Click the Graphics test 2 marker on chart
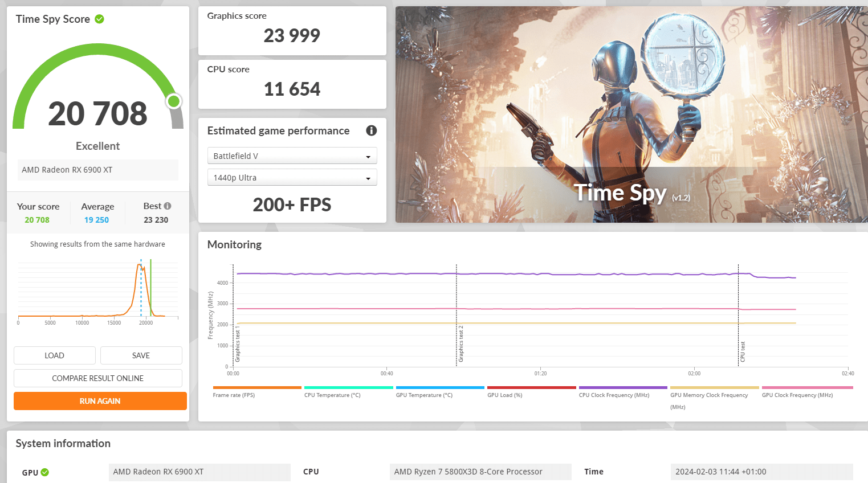This screenshot has width=868, height=483. [x=461, y=344]
